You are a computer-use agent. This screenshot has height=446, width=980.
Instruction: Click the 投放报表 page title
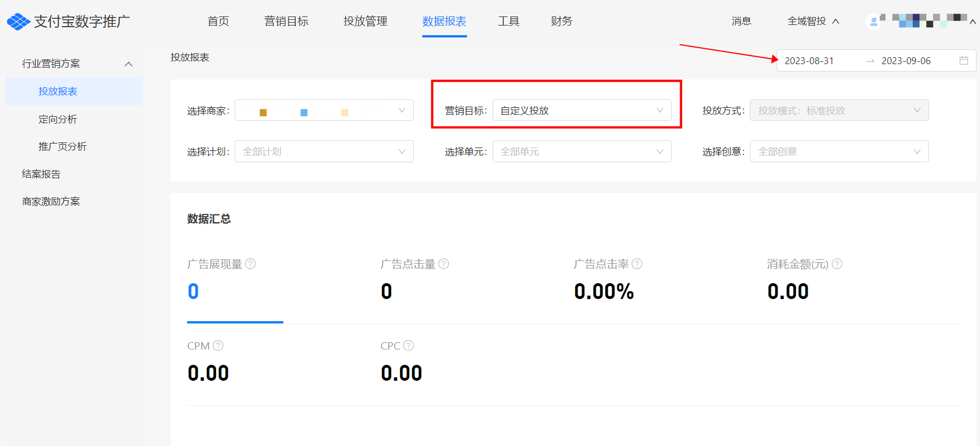point(190,57)
